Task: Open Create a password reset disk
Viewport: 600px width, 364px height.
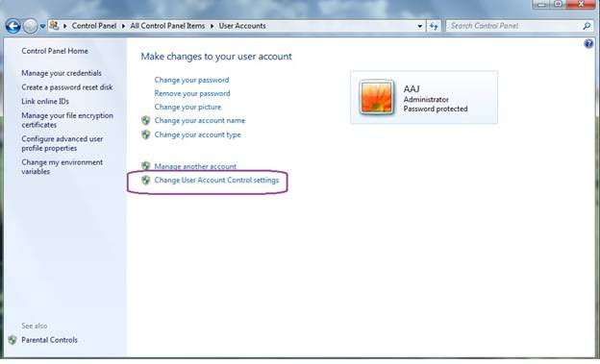Action: (x=67, y=87)
